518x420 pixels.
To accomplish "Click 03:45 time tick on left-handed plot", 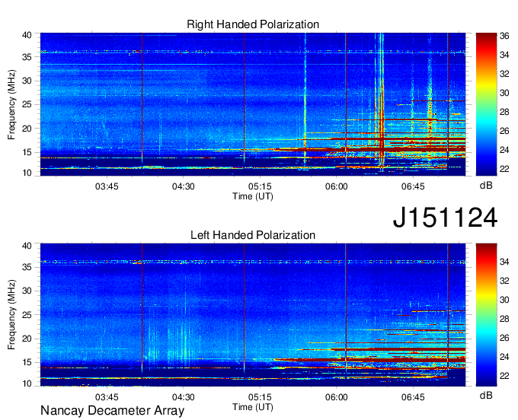I will 107,397.
